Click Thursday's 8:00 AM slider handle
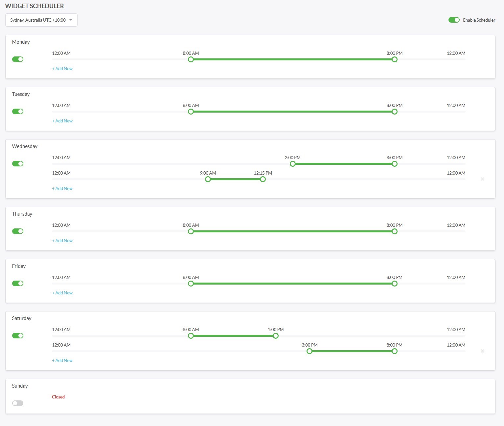The width and height of the screenshot is (504, 426). [x=191, y=231]
